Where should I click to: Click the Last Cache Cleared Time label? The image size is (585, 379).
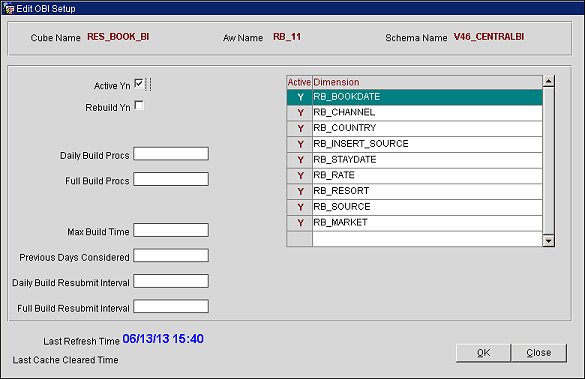coord(65,360)
